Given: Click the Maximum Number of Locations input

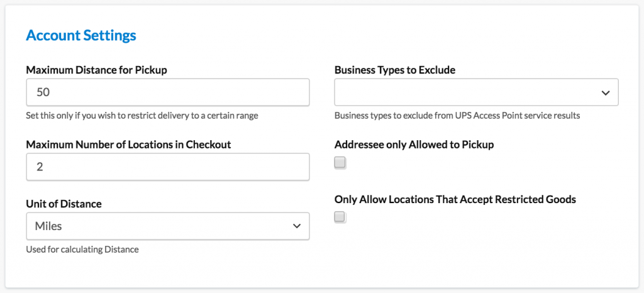Looking at the screenshot, I should 167,167.
